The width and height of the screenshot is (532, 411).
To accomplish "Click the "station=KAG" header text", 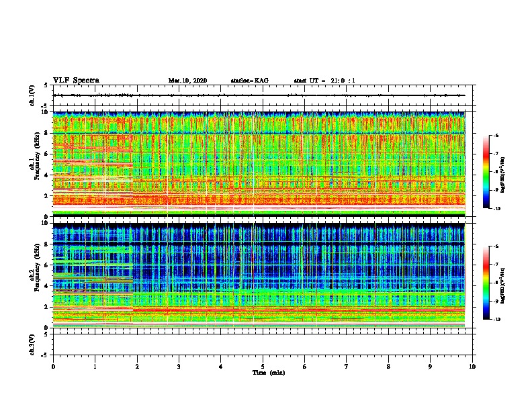I will pyautogui.click(x=250, y=81).
